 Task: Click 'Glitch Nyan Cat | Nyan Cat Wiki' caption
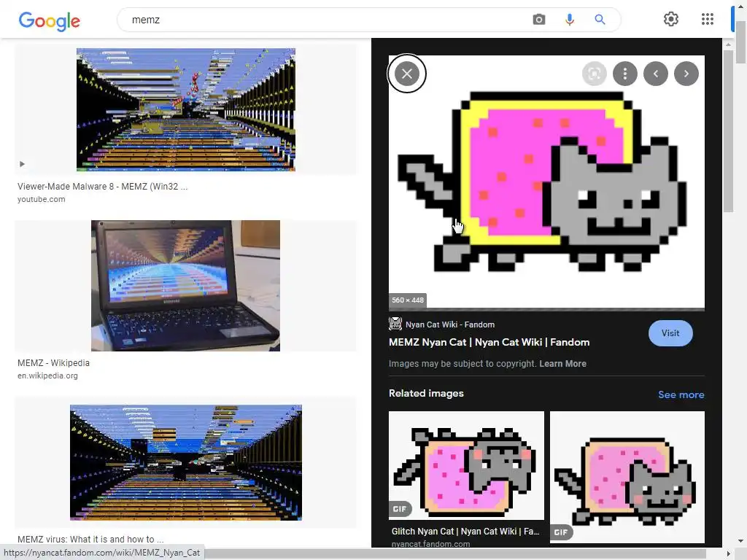[x=465, y=532]
